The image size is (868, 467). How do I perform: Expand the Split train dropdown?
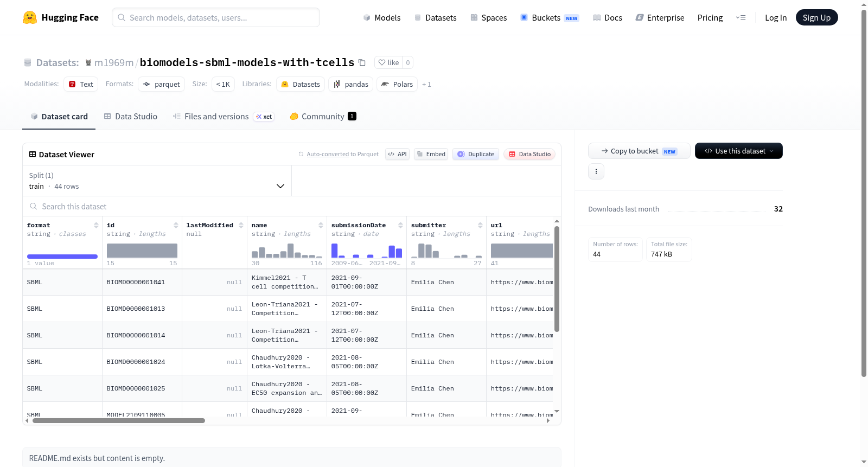pyautogui.click(x=157, y=181)
